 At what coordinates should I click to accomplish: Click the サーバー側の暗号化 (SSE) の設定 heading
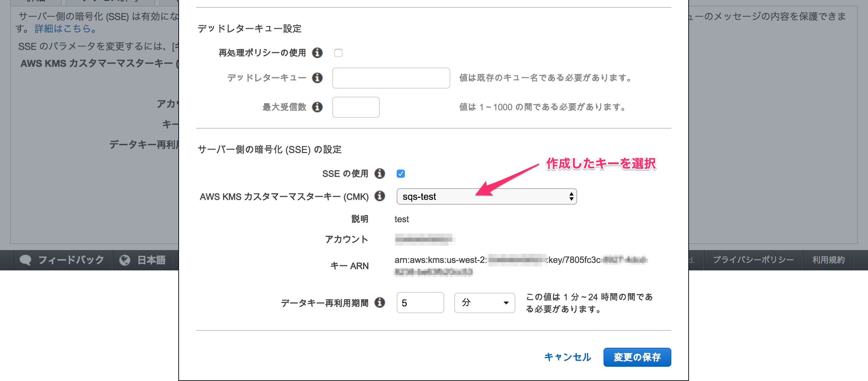click(x=270, y=150)
